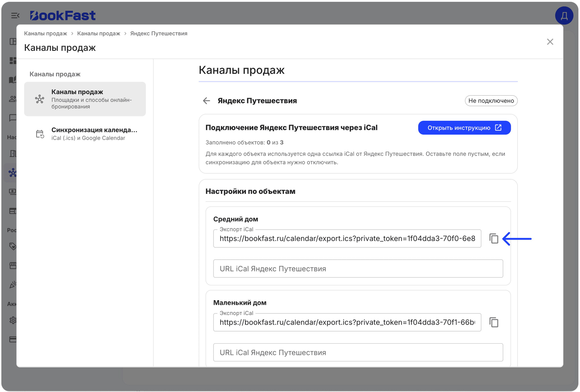Copy the Средний дом iCal export link

coord(494,239)
